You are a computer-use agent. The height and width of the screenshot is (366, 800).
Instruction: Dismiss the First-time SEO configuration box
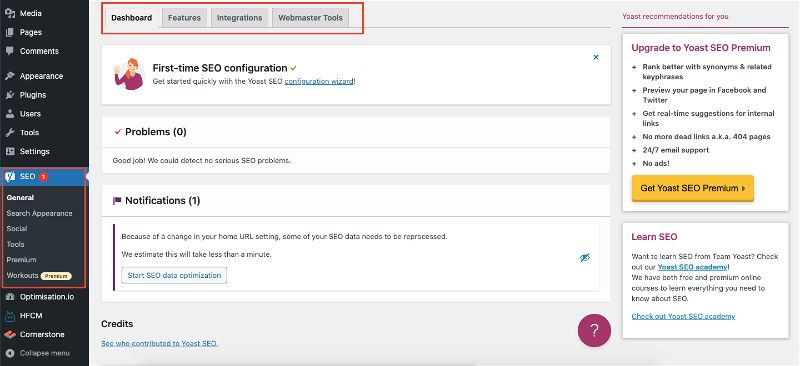(x=596, y=57)
